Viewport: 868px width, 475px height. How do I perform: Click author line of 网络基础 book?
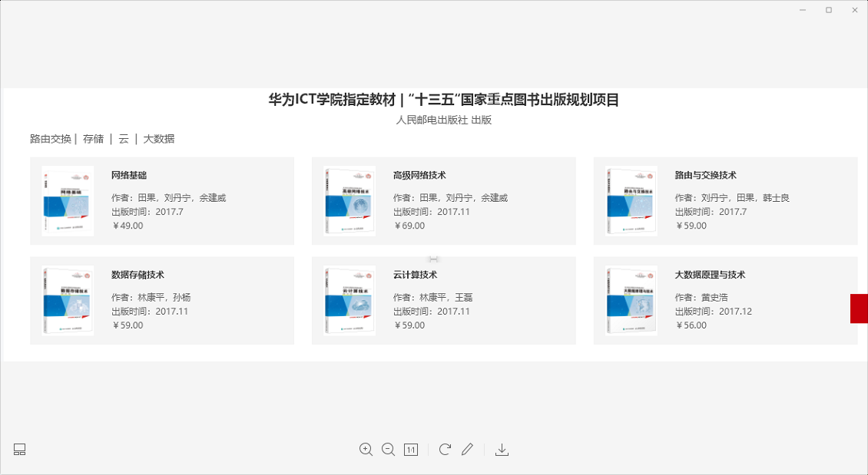pyautogui.click(x=169, y=198)
